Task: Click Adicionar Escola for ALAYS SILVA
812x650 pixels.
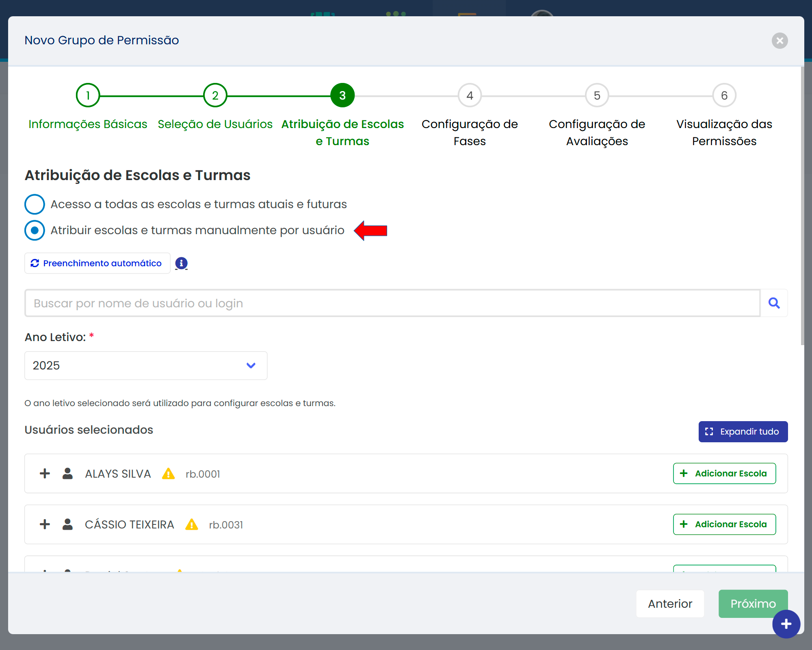Action: click(x=724, y=474)
